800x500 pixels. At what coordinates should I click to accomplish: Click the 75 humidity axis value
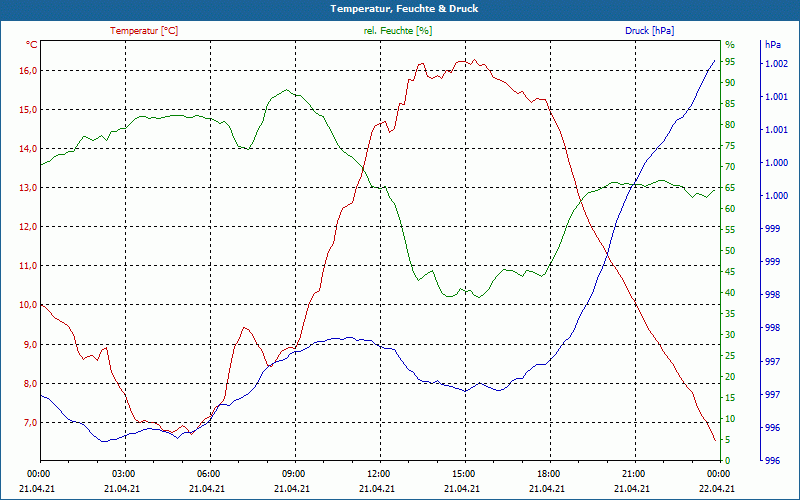click(x=730, y=146)
